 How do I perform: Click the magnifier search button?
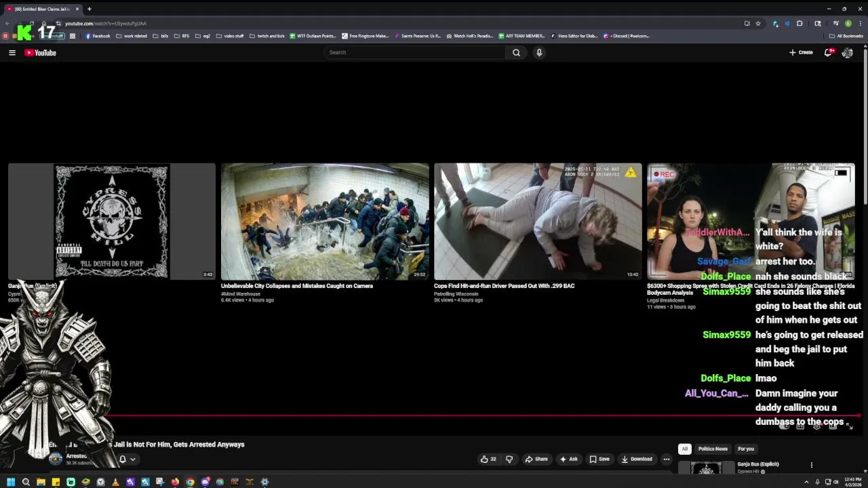pos(516,52)
